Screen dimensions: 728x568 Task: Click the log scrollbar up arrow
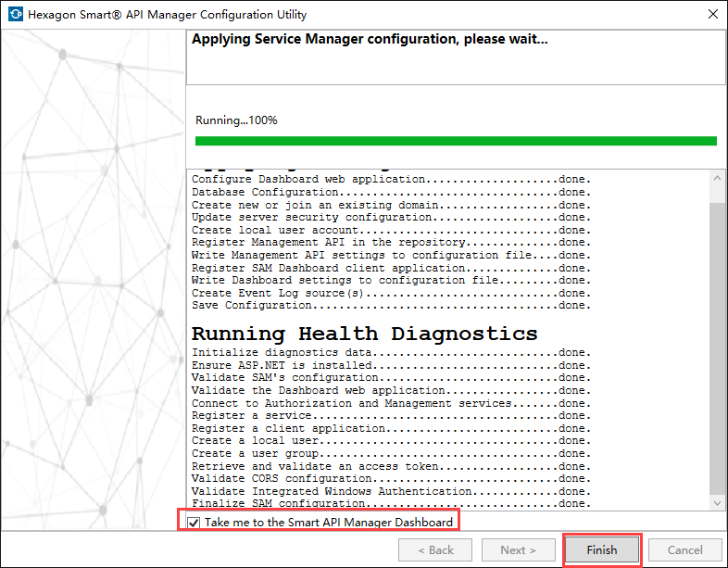(x=718, y=178)
